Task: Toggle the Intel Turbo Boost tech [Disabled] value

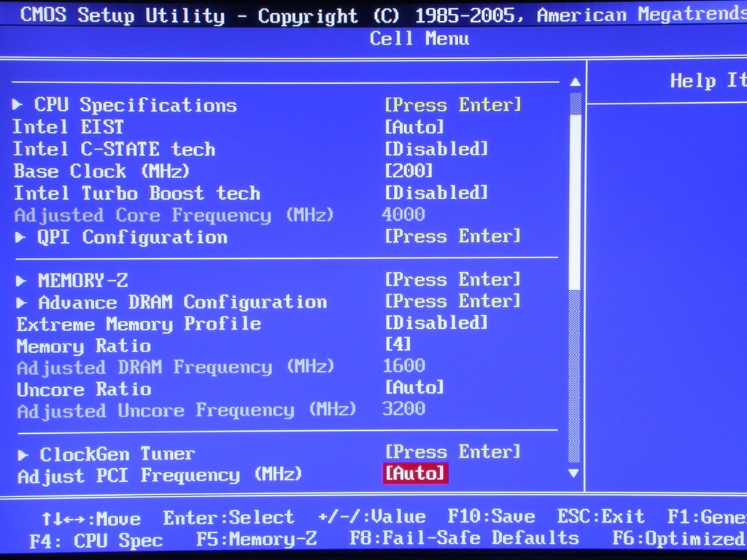Action: coord(436,192)
